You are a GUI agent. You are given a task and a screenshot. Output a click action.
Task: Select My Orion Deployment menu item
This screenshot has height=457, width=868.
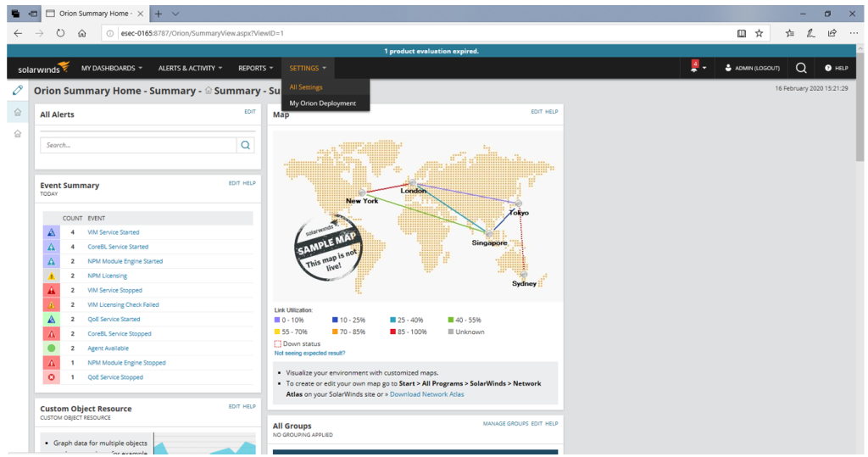[x=323, y=103]
